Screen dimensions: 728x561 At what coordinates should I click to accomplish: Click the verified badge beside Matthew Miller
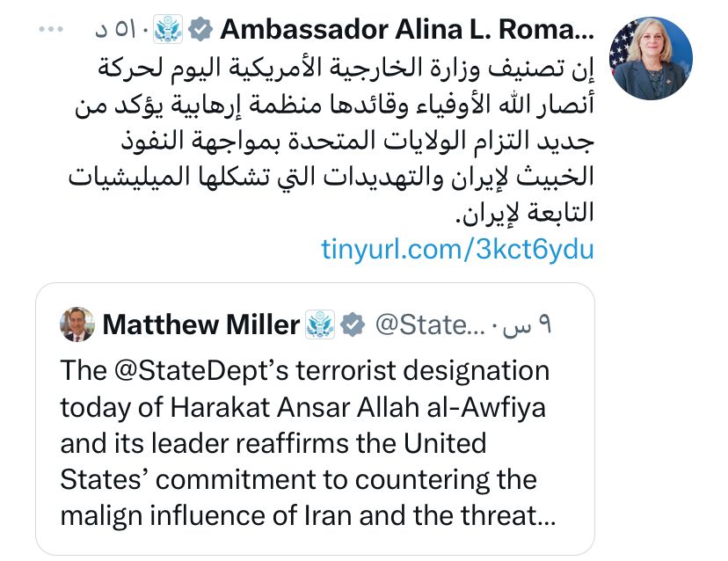pos(353,326)
